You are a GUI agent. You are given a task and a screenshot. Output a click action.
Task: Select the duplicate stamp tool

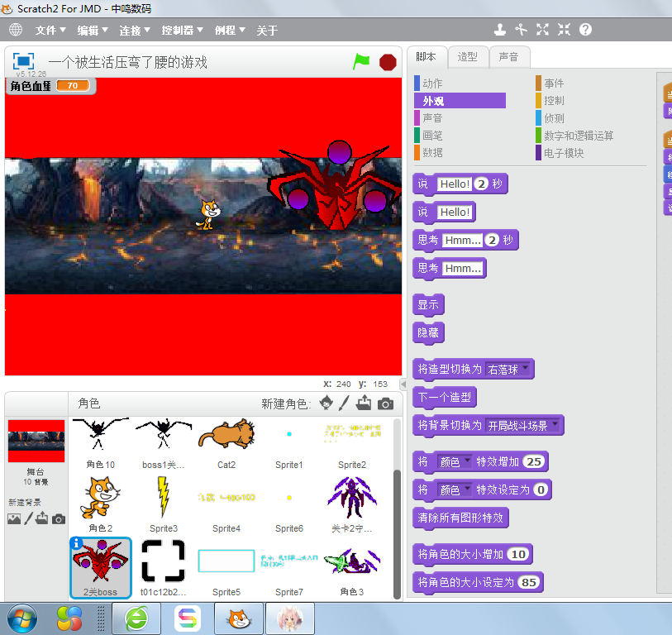500,30
